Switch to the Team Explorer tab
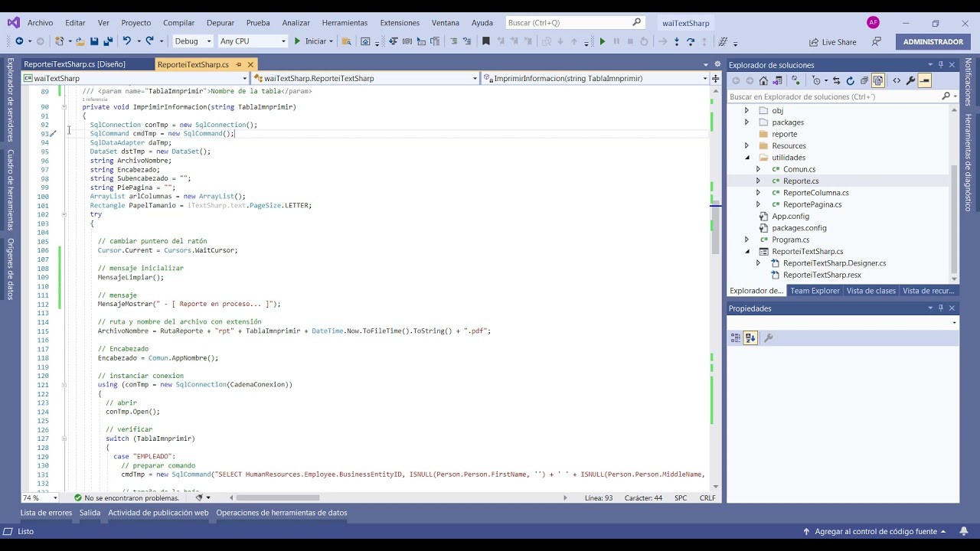980x551 pixels. pos(815,291)
